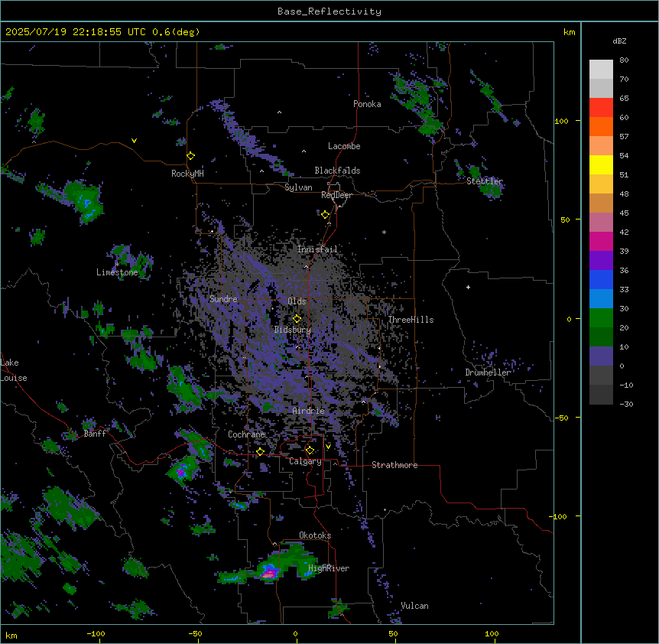Click the Airdrie city label

click(x=309, y=411)
